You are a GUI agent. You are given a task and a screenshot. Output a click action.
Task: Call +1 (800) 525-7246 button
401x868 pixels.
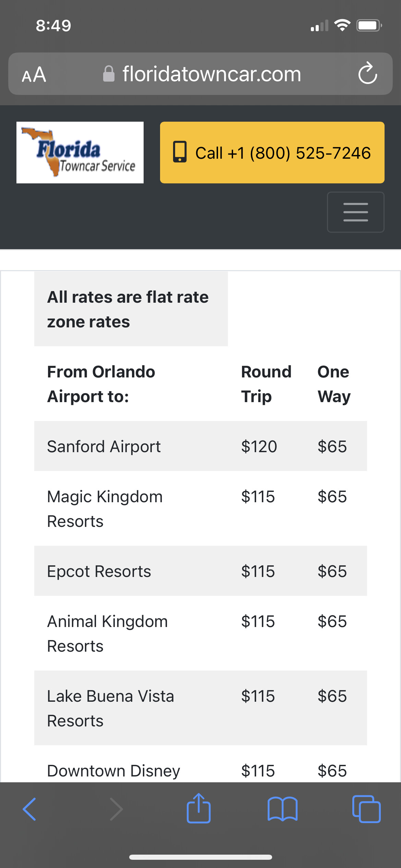pyautogui.click(x=272, y=153)
